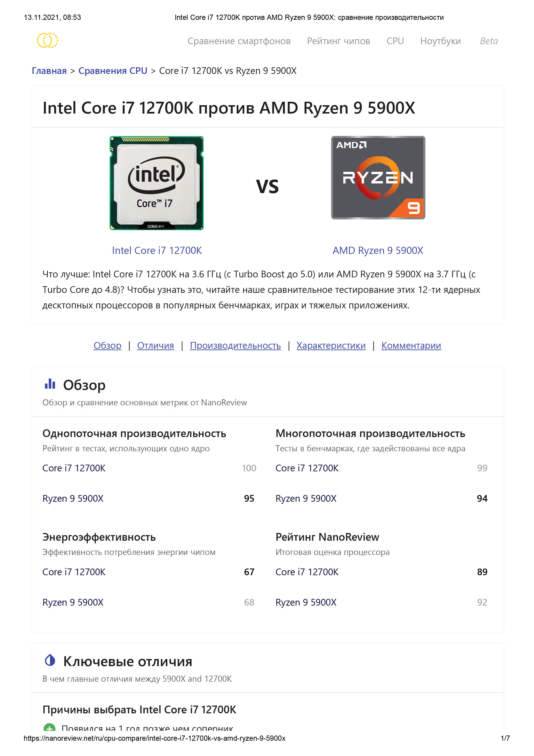Viewport: 534px width, 756px height.
Task: Click the Главная breadcrumb link
Action: point(49,71)
